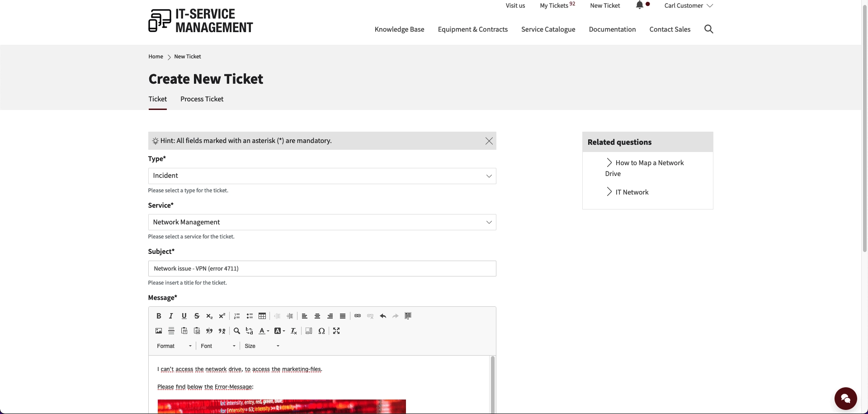Go to Home via breadcrumb

pyautogui.click(x=156, y=57)
